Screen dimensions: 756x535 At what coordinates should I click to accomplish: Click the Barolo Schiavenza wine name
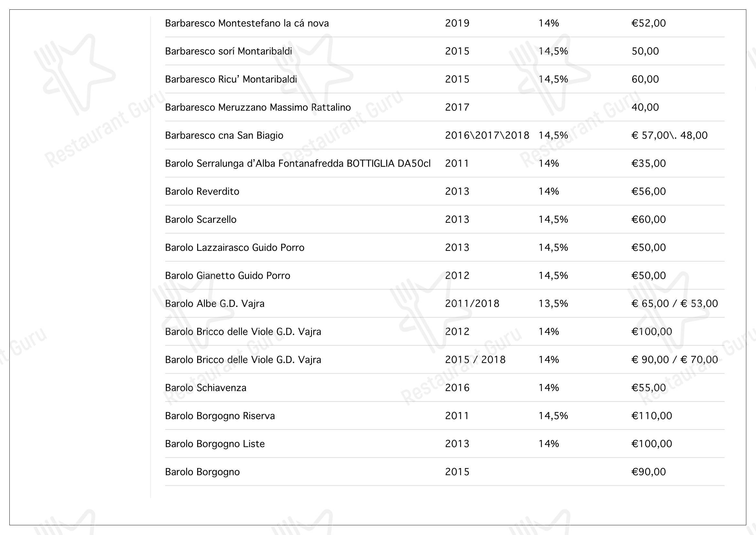coord(206,388)
